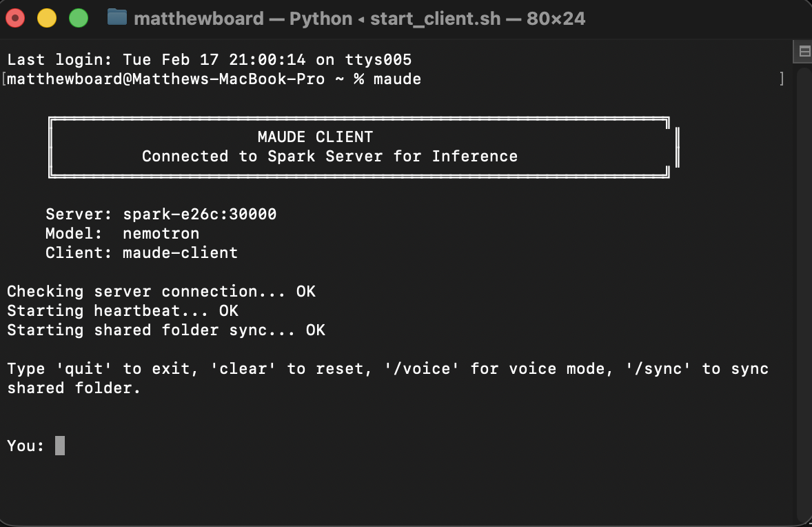This screenshot has width=812, height=527.
Task: Click the left bracket mark before matthewboard prompt
Action: [4, 79]
